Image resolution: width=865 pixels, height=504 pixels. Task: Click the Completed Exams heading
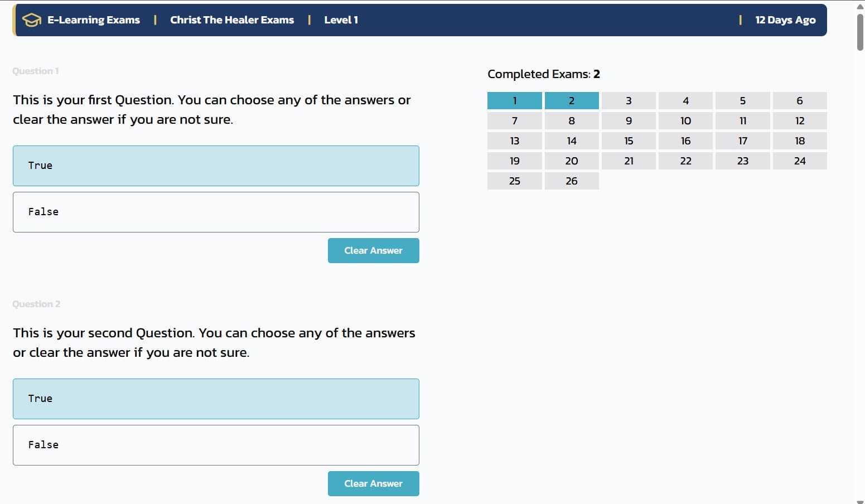point(543,74)
